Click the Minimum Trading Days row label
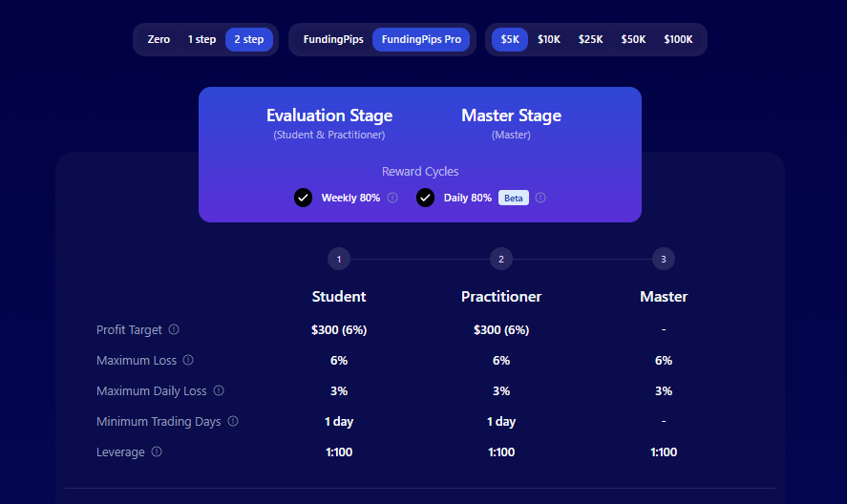 [x=159, y=421]
